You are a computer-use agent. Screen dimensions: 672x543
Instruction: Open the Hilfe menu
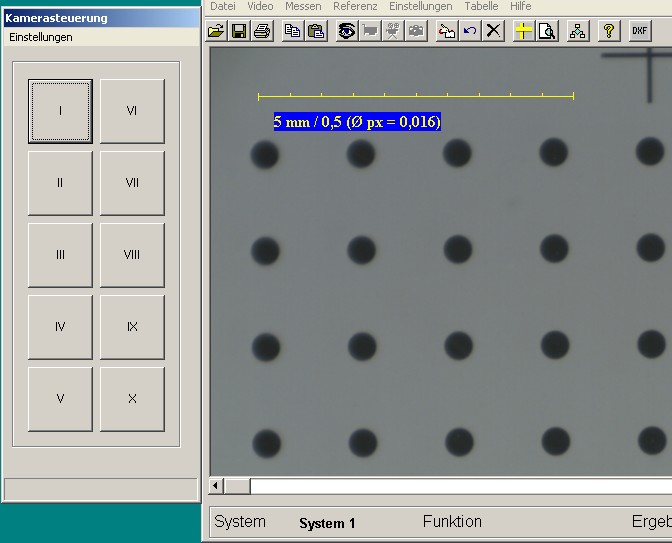pos(521,6)
